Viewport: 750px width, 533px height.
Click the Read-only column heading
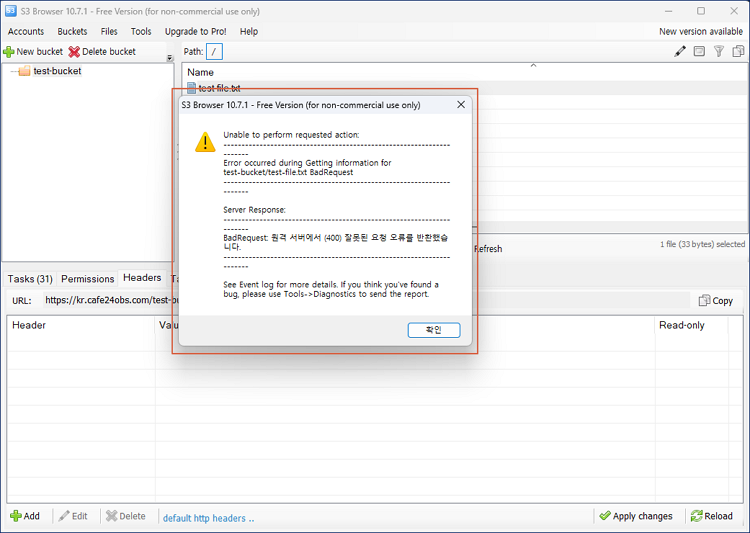(x=682, y=325)
